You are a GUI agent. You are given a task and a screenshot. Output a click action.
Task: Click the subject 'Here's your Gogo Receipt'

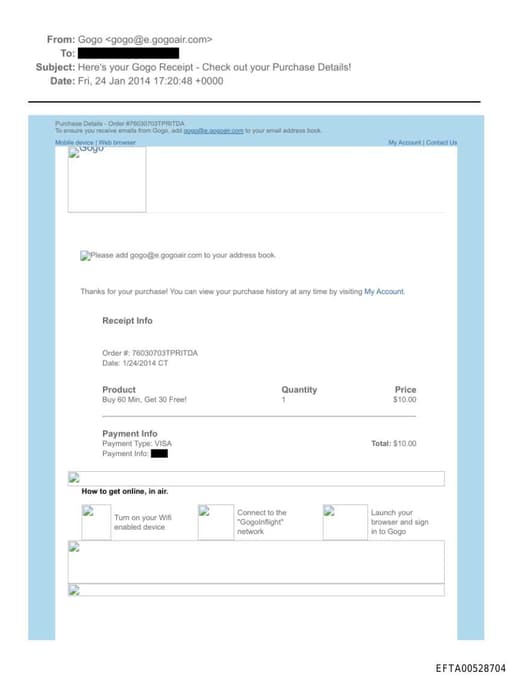click(x=214, y=67)
